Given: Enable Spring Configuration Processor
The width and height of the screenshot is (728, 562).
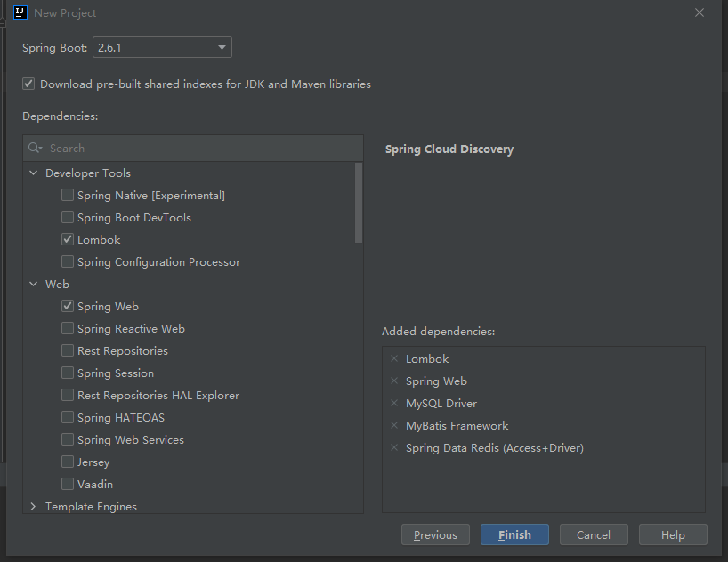Looking at the screenshot, I should coord(68,261).
